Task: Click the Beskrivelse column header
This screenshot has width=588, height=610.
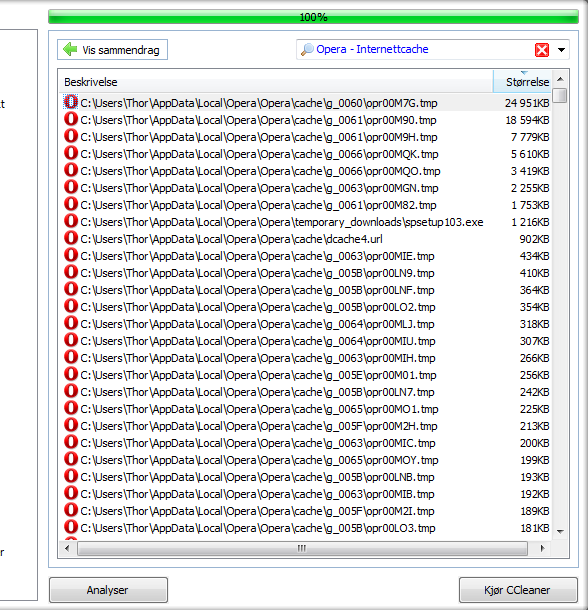Action: [x=276, y=82]
